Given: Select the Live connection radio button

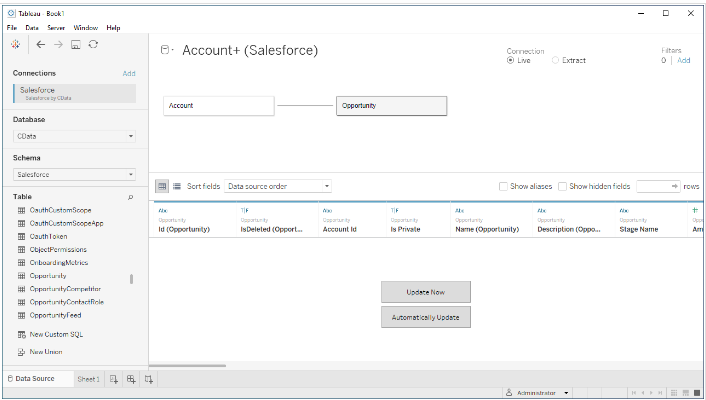Looking at the screenshot, I should click(510, 60).
